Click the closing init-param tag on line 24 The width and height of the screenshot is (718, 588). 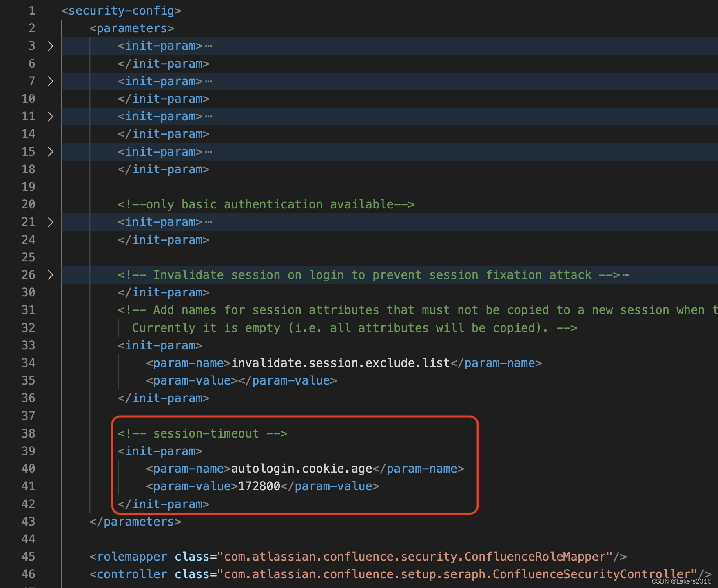coord(164,240)
